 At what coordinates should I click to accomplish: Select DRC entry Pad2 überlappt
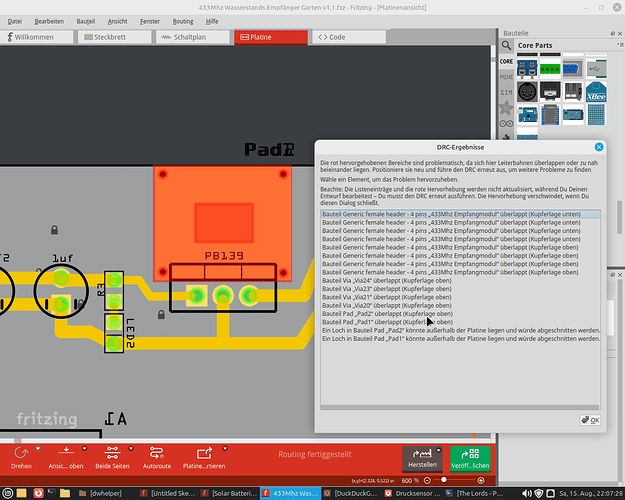(x=460, y=314)
